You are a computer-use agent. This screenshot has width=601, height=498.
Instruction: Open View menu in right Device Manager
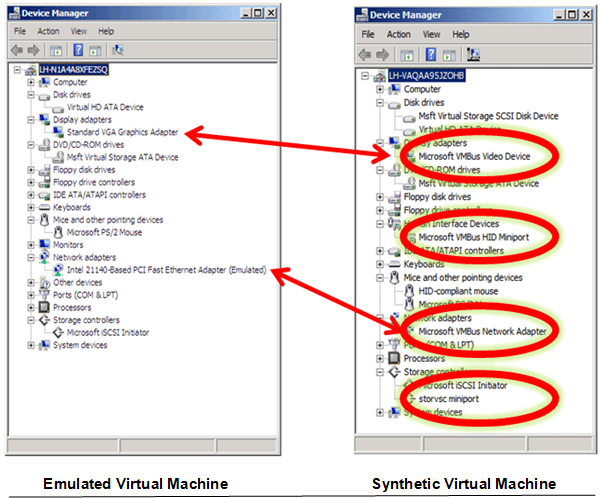tap(431, 35)
